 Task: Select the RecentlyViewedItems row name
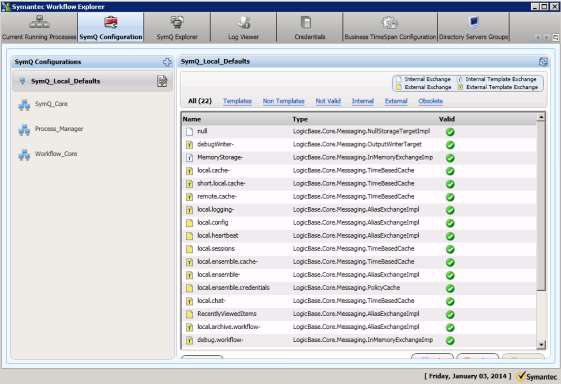pos(227,313)
